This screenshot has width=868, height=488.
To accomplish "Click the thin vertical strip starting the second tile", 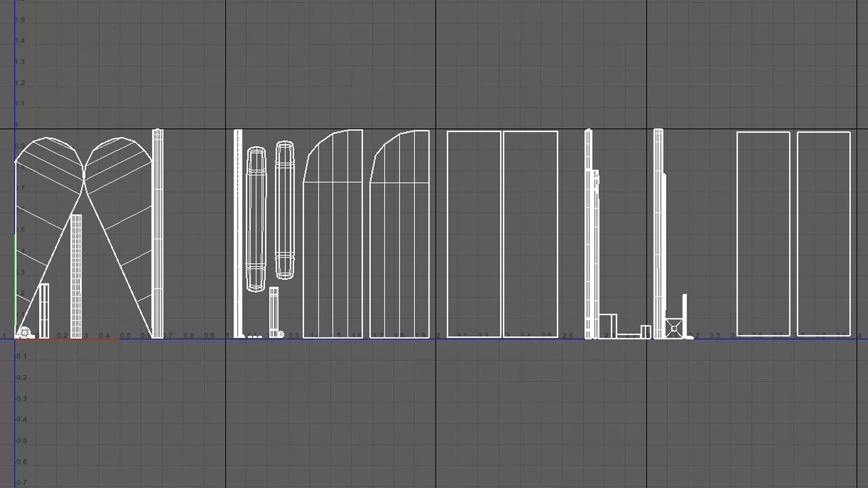I will (238, 233).
